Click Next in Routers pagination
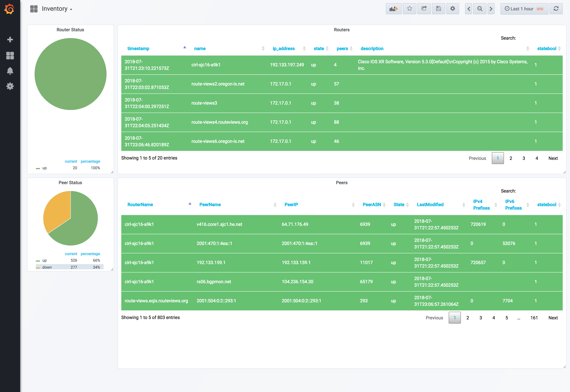 pos(553,158)
